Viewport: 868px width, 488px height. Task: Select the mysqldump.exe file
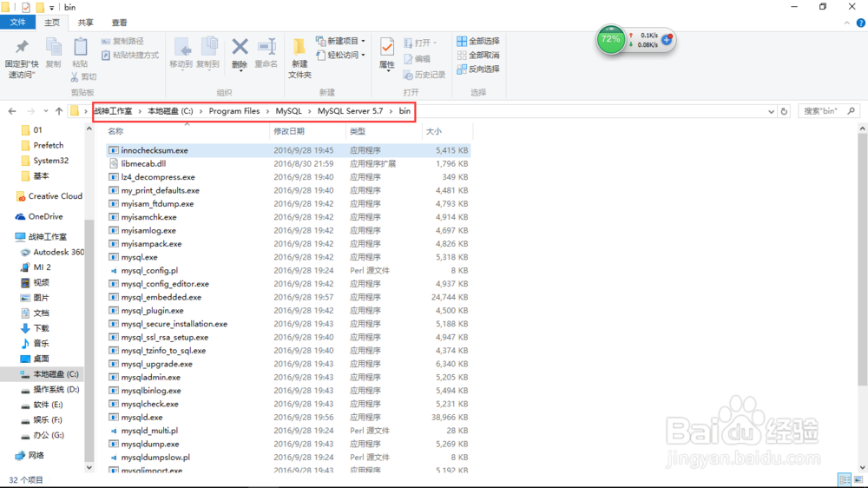288,444
